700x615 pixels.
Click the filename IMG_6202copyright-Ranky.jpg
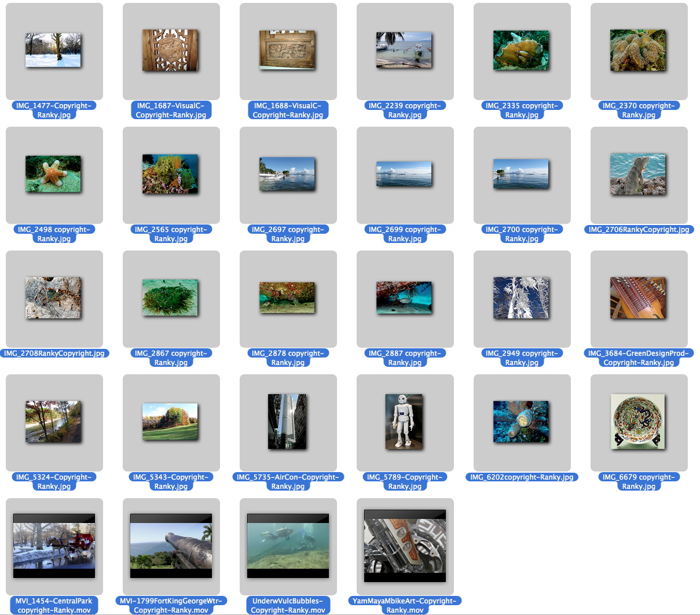point(522,477)
